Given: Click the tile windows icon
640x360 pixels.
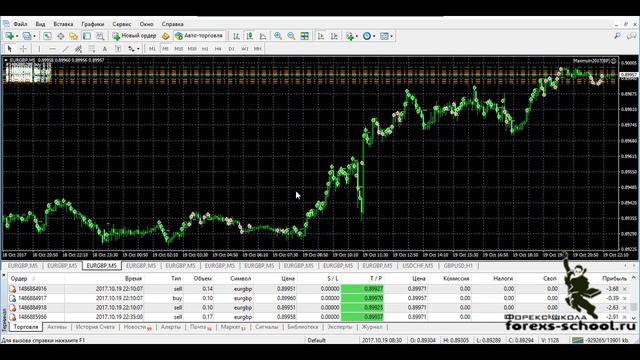Looking at the screenshot, I should (x=304, y=36).
